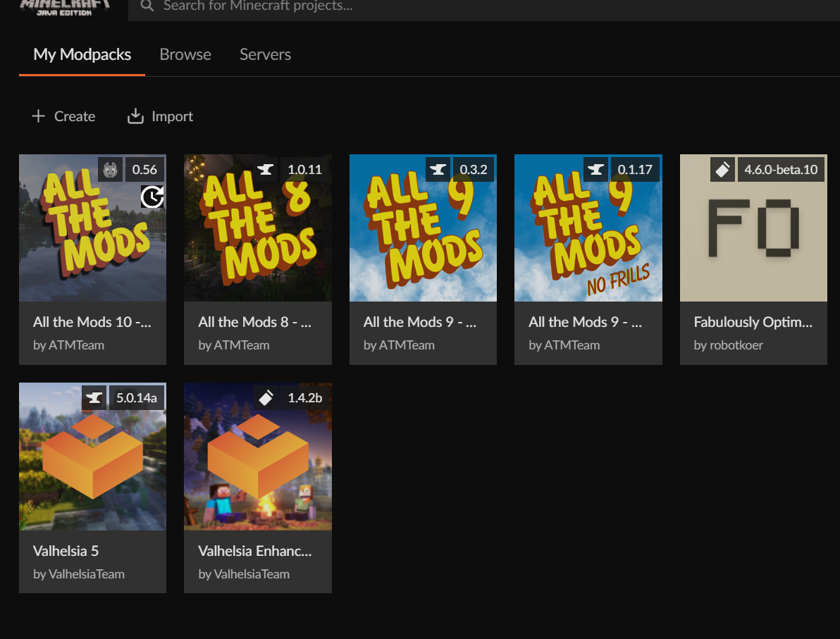This screenshot has width=840, height=639.
Task: Open the Servers tab
Action: coord(265,55)
